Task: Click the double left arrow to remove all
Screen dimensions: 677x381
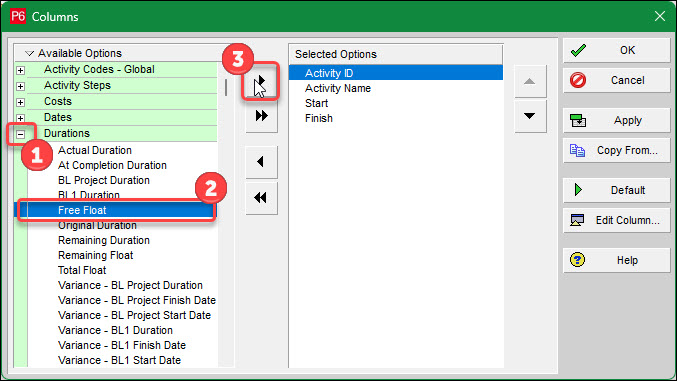Action: [x=261, y=197]
